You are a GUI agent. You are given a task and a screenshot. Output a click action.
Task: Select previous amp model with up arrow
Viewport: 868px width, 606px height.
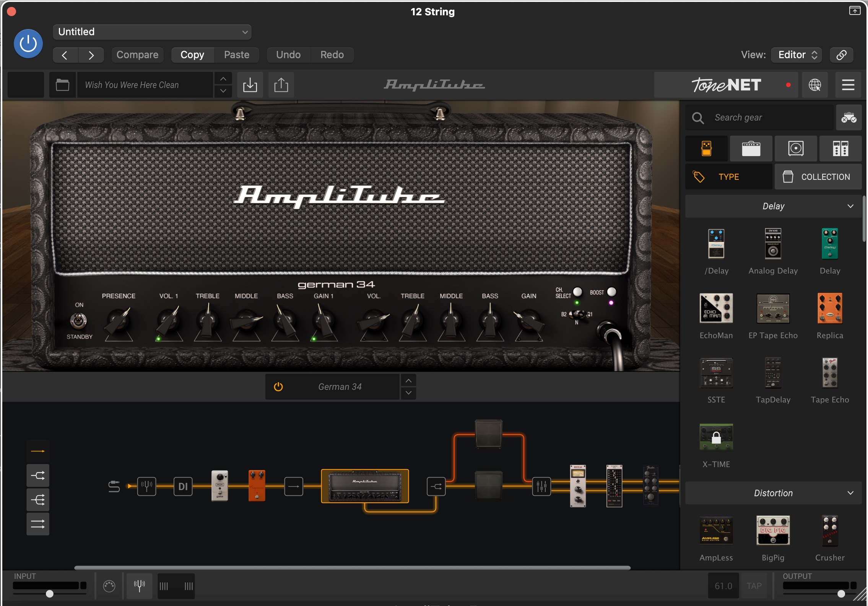[x=408, y=381]
